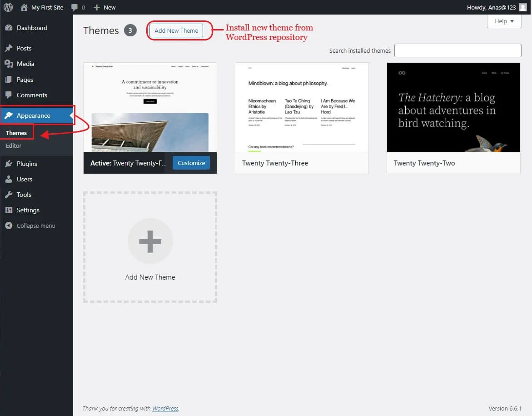Image resolution: width=532 pixels, height=416 pixels.
Task: Open the comments bubble icon in the admin bar
Action: tap(75, 7)
